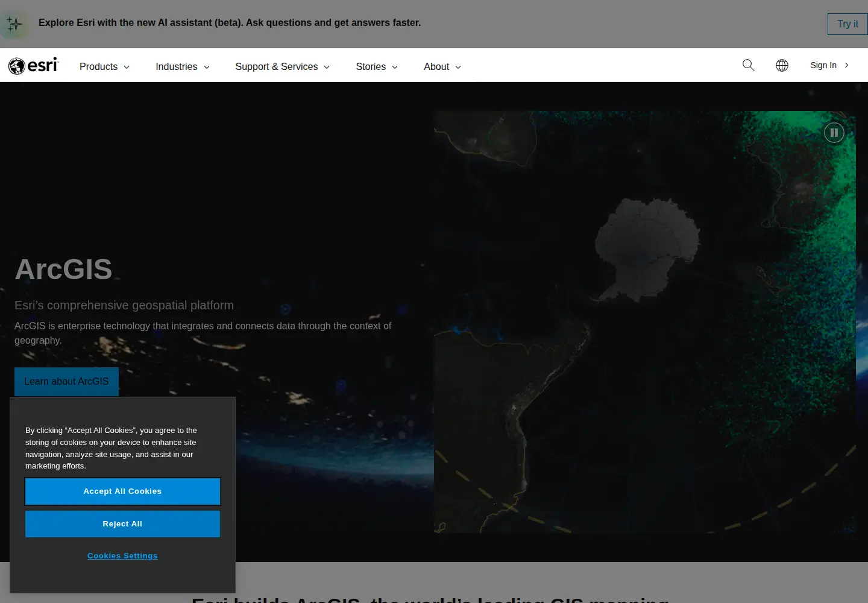
Task: Click the Sign In arrow chevron
Action: coord(846,65)
